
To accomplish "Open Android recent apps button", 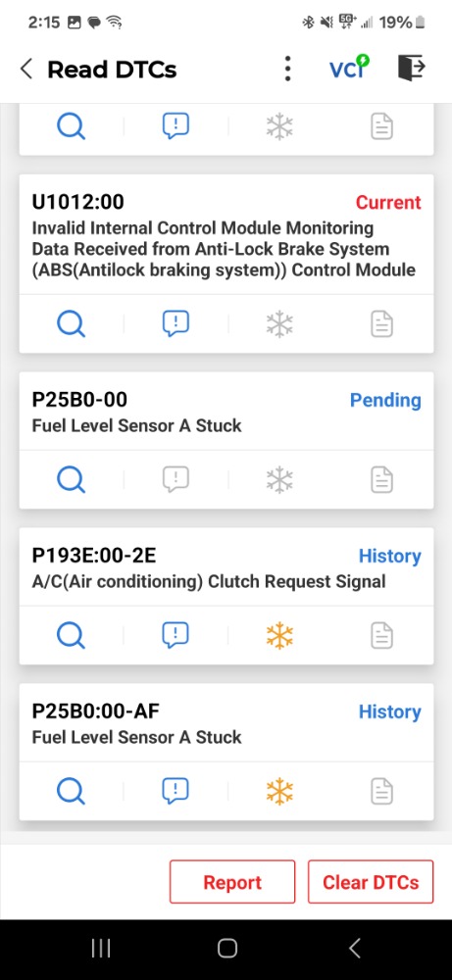I will [101, 948].
